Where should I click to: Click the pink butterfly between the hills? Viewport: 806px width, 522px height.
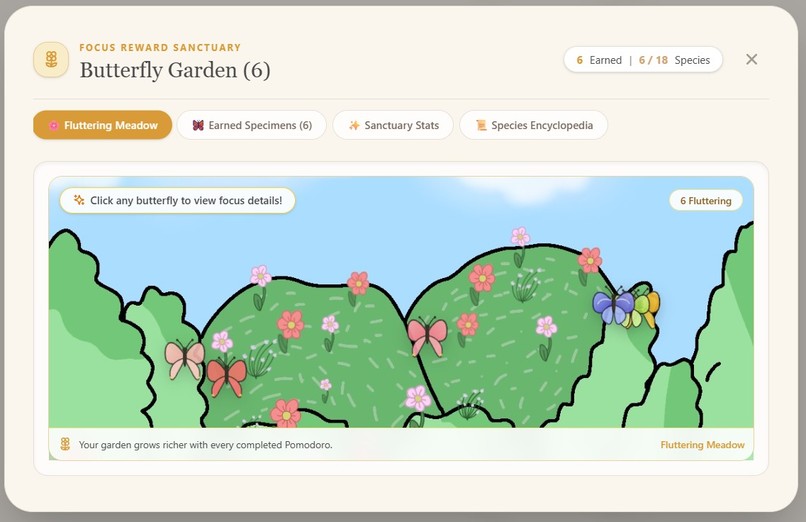coord(427,337)
